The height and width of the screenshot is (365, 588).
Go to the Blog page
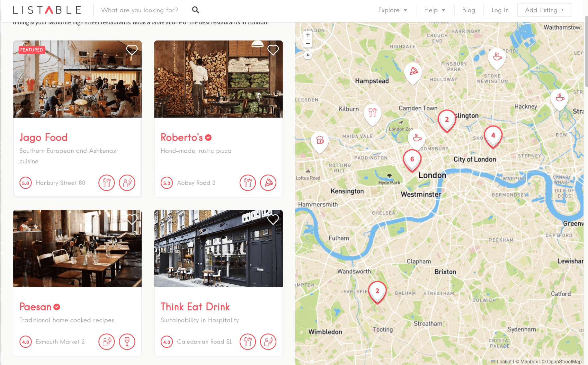point(468,10)
